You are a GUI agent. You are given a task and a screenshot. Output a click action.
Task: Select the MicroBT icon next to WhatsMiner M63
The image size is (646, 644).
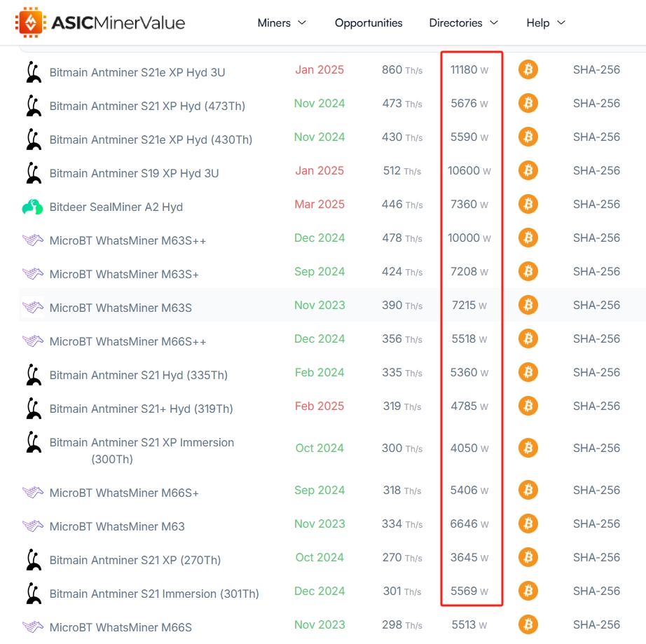click(x=32, y=523)
